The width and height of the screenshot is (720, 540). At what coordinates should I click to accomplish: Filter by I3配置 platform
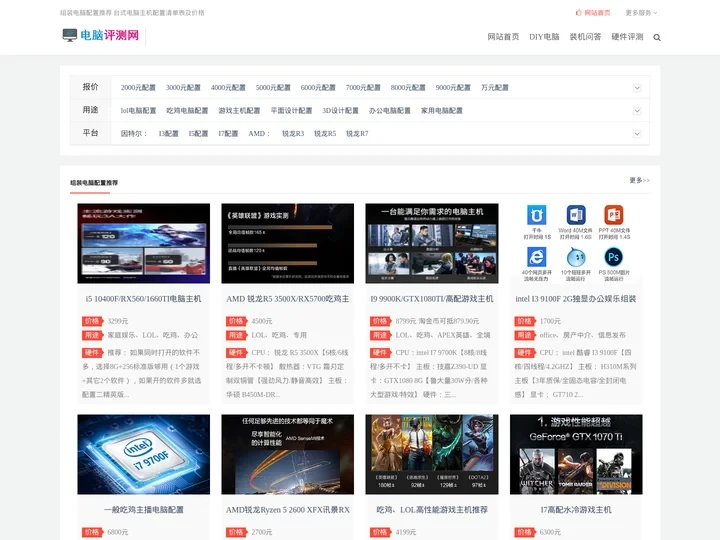169,134
